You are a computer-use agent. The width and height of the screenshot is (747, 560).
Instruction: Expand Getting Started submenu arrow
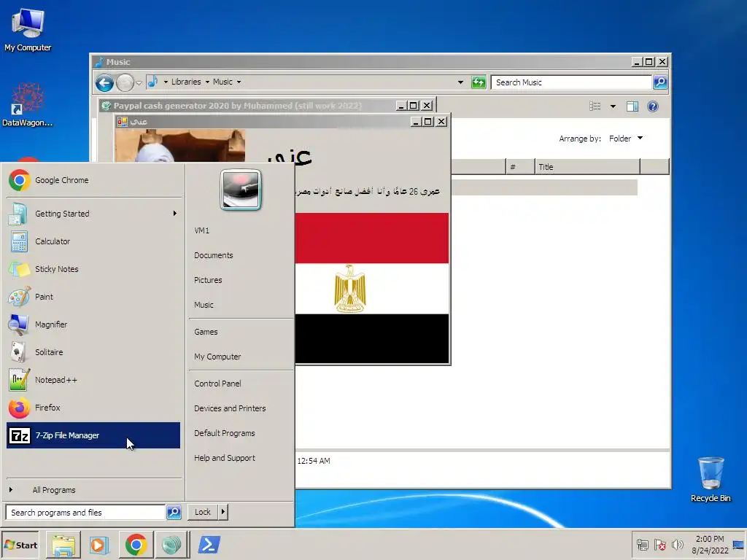175,214
